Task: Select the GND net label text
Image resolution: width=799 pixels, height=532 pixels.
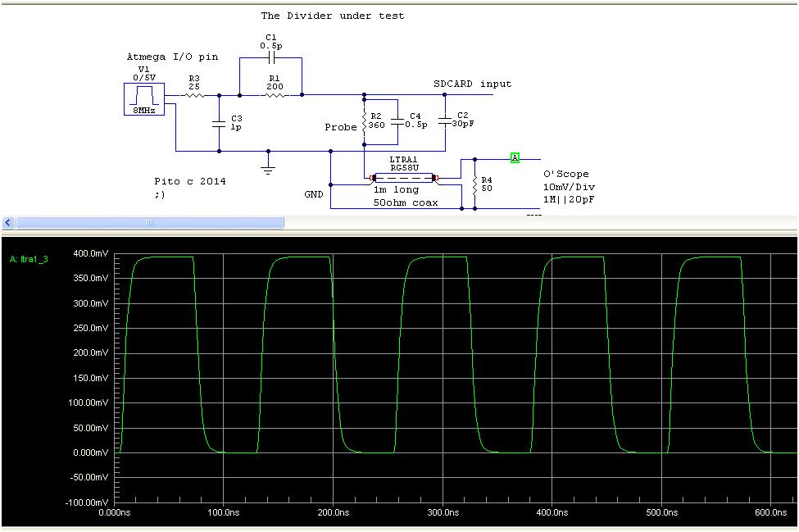Action: (313, 195)
